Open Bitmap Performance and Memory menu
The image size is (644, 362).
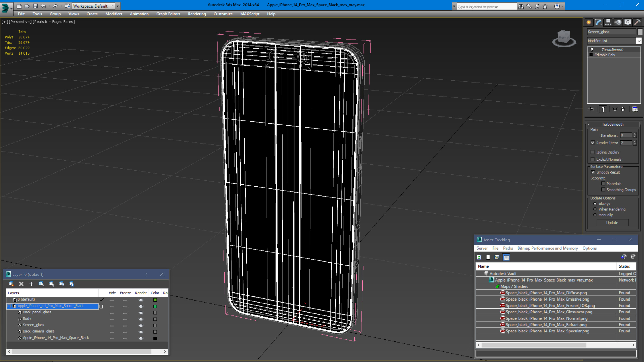click(547, 248)
